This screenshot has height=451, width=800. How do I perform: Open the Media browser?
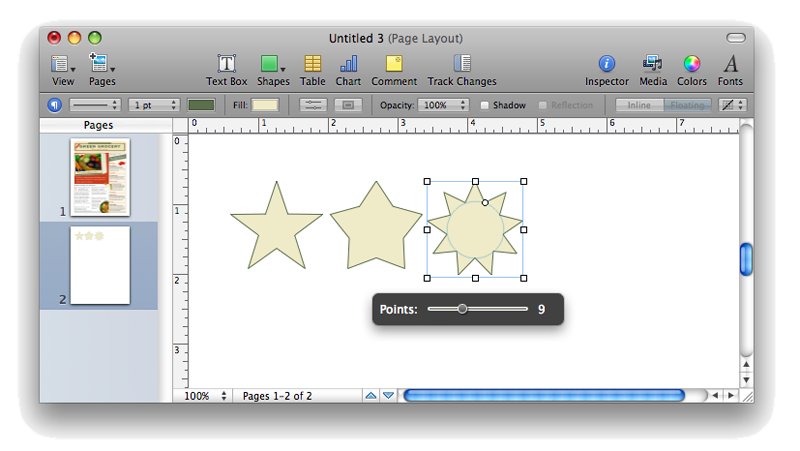point(653,70)
